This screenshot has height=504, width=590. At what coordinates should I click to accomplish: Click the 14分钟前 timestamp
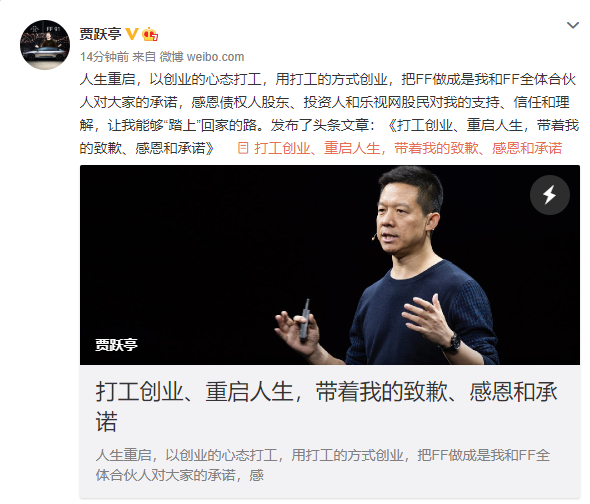point(104,57)
